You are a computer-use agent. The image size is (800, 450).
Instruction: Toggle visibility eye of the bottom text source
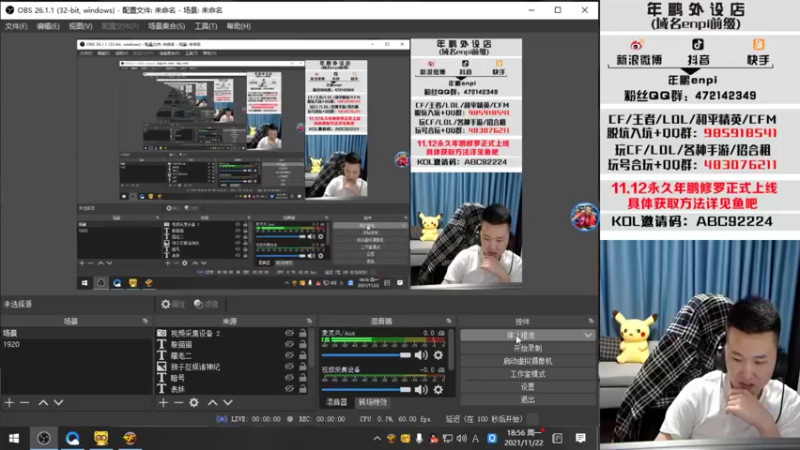point(289,389)
